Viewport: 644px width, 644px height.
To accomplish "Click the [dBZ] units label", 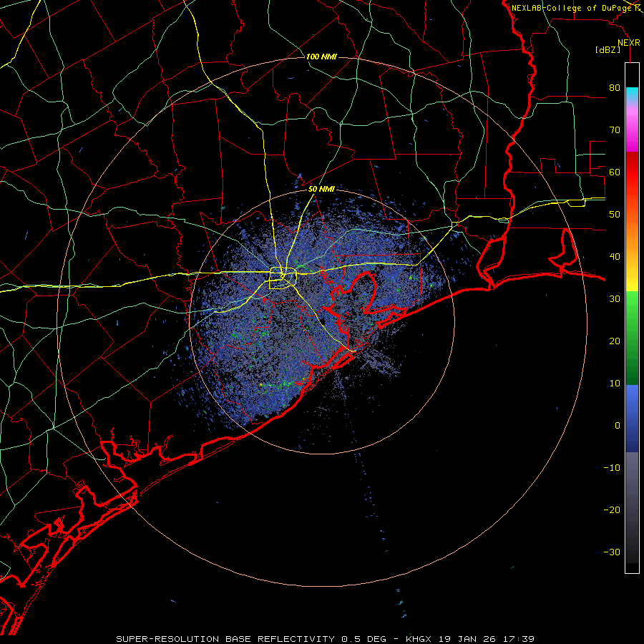I will (608, 50).
